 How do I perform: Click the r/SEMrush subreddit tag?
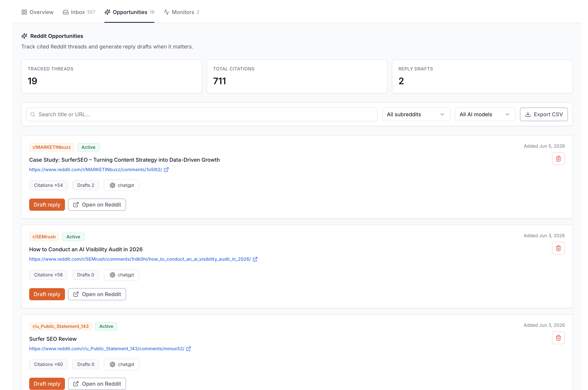44,237
